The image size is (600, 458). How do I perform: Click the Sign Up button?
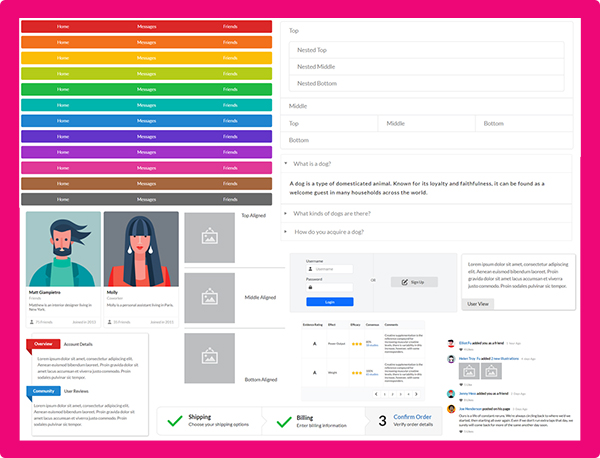point(414,282)
